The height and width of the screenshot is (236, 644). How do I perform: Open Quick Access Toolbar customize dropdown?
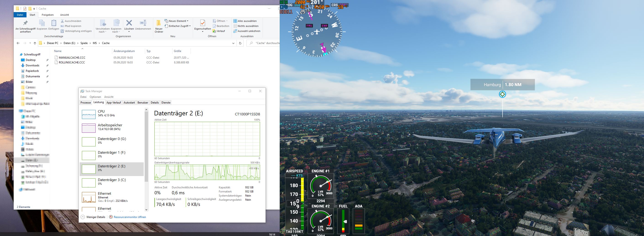pos(34,9)
